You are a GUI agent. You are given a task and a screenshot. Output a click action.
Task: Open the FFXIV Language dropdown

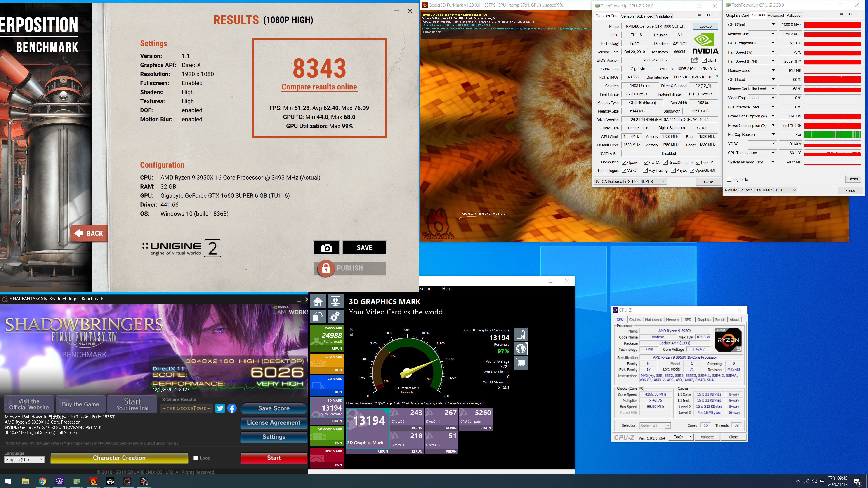click(x=25, y=460)
